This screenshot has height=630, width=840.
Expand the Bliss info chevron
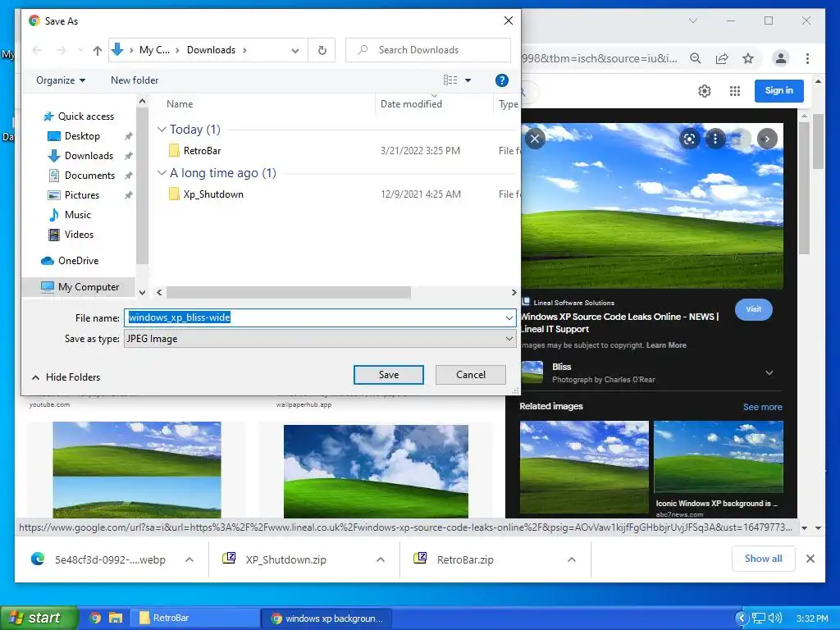coord(769,373)
